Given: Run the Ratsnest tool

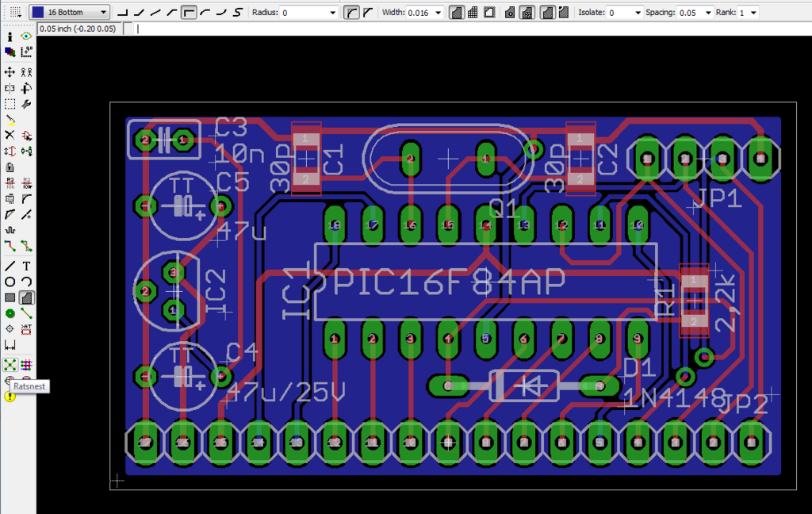Looking at the screenshot, I should tap(10, 366).
